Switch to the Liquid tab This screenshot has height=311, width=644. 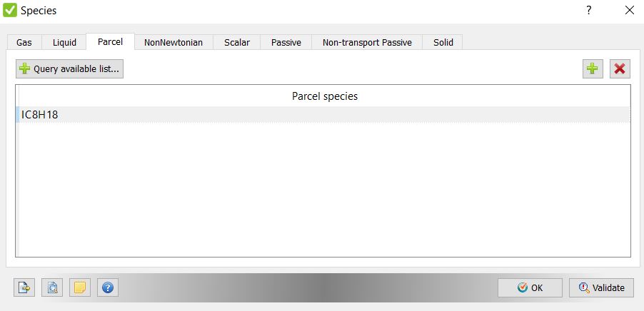click(64, 42)
